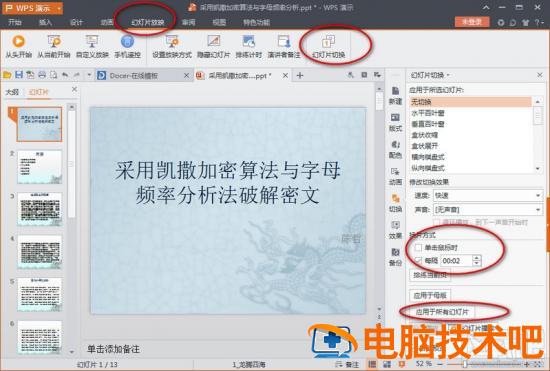This screenshot has height=371, width=550.
Task: Open the 审阅 ribbon tab
Action: coord(188,22)
